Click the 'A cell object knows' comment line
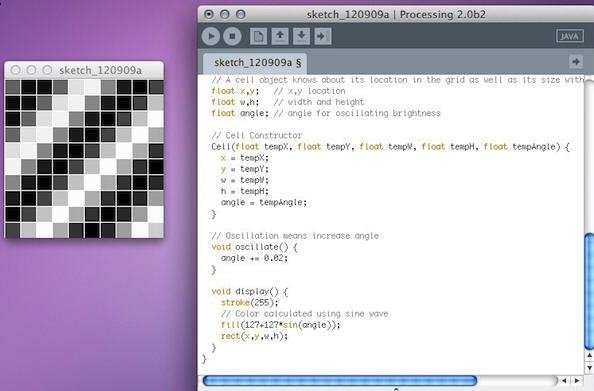Screen dimensions: 594x391 coord(398,80)
